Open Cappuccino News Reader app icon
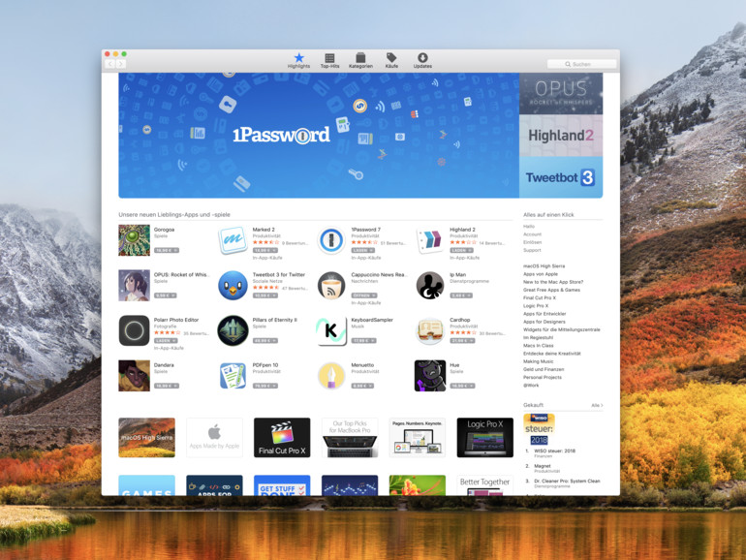Image resolution: width=746 pixels, height=560 pixels. pyautogui.click(x=331, y=286)
